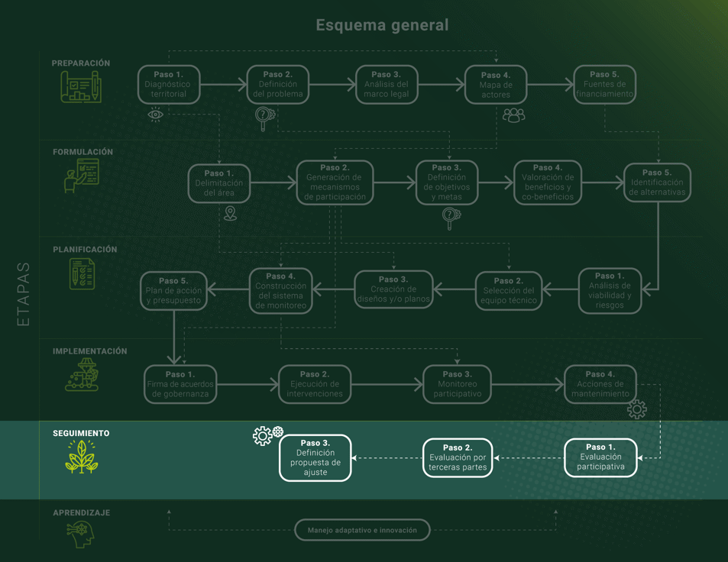
Task: Select the Formulación stage label
Action: pos(83,152)
